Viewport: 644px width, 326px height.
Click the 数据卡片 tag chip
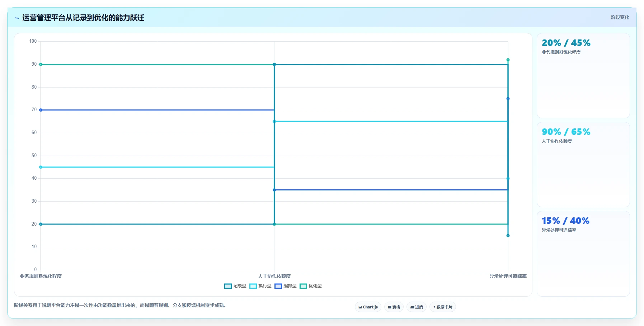[x=443, y=307]
